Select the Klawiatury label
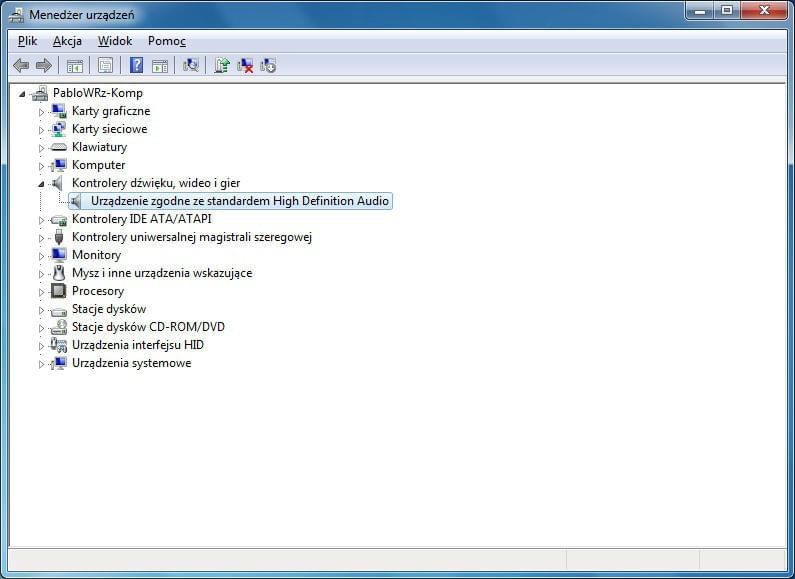 click(99, 147)
